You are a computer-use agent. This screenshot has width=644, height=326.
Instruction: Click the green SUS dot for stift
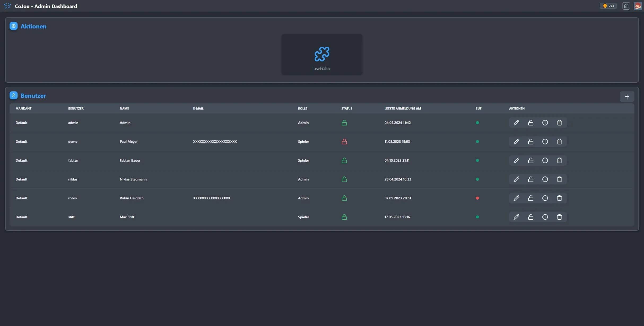[477, 217]
